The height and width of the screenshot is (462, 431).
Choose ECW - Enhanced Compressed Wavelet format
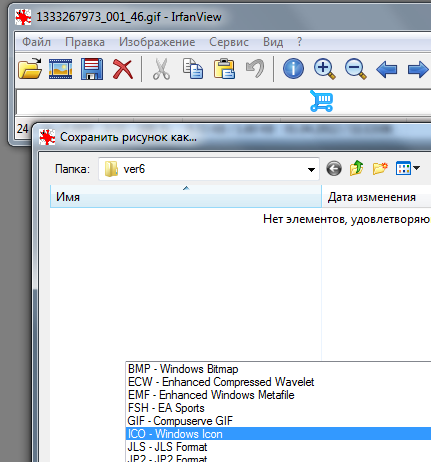pos(278,382)
